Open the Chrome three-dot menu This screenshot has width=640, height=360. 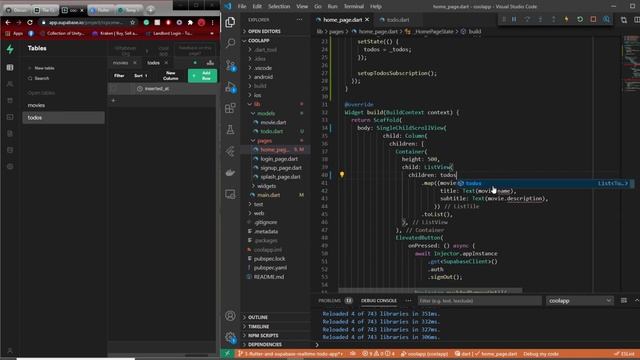click(x=212, y=22)
